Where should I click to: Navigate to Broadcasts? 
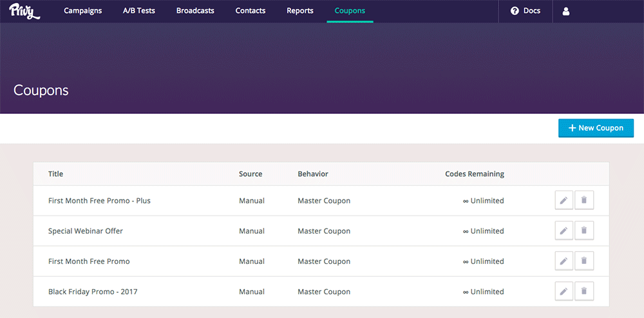click(x=195, y=11)
